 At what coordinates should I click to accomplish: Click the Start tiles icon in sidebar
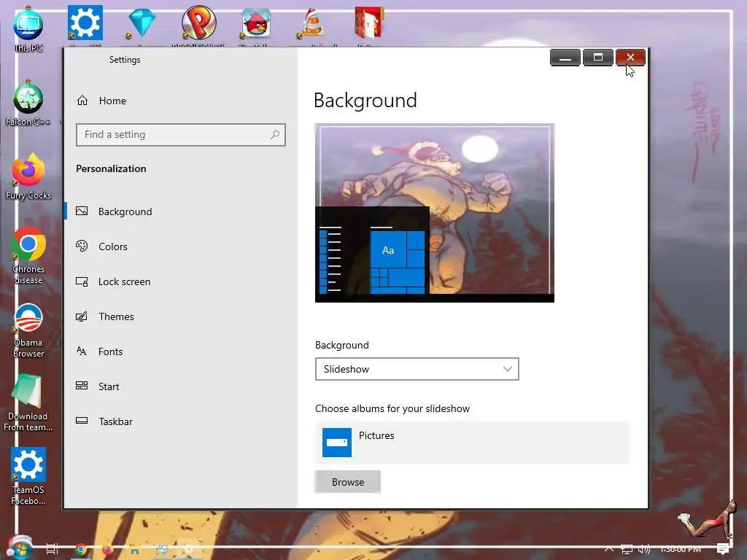coord(82,386)
